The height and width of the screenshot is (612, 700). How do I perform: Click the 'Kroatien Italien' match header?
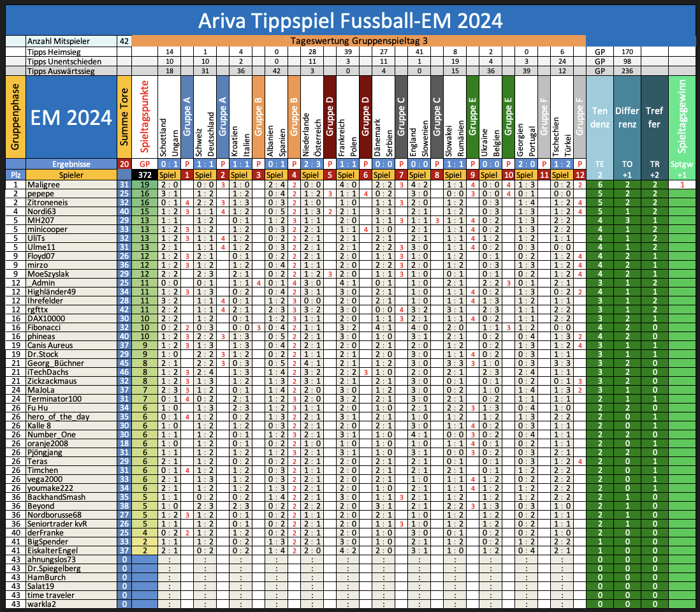click(241, 117)
